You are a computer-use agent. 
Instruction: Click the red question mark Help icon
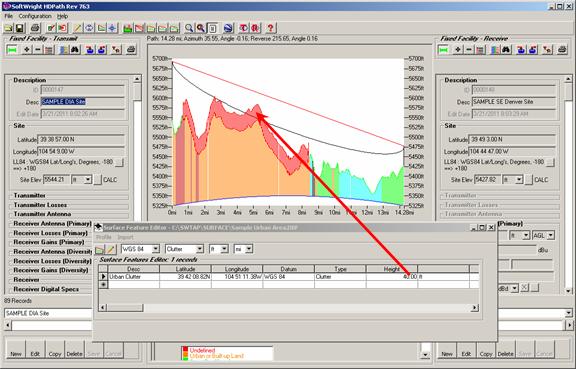tap(270, 28)
